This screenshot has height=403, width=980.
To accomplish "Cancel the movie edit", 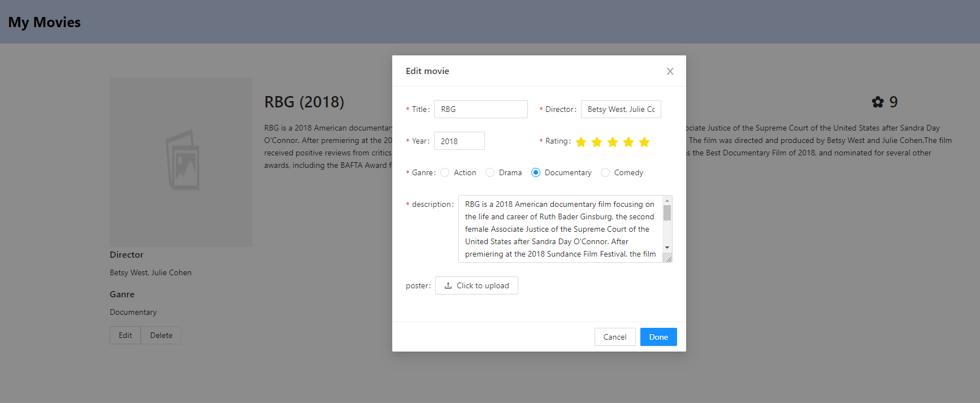I will point(615,337).
